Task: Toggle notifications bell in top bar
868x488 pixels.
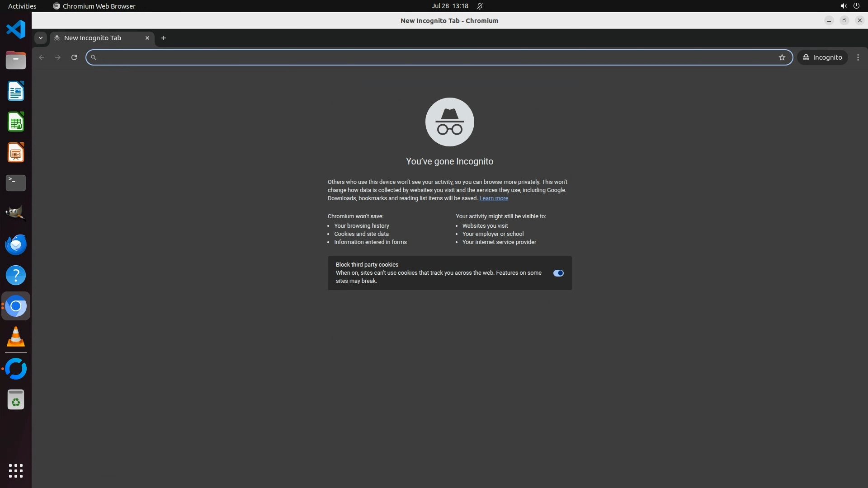Action: click(x=480, y=6)
